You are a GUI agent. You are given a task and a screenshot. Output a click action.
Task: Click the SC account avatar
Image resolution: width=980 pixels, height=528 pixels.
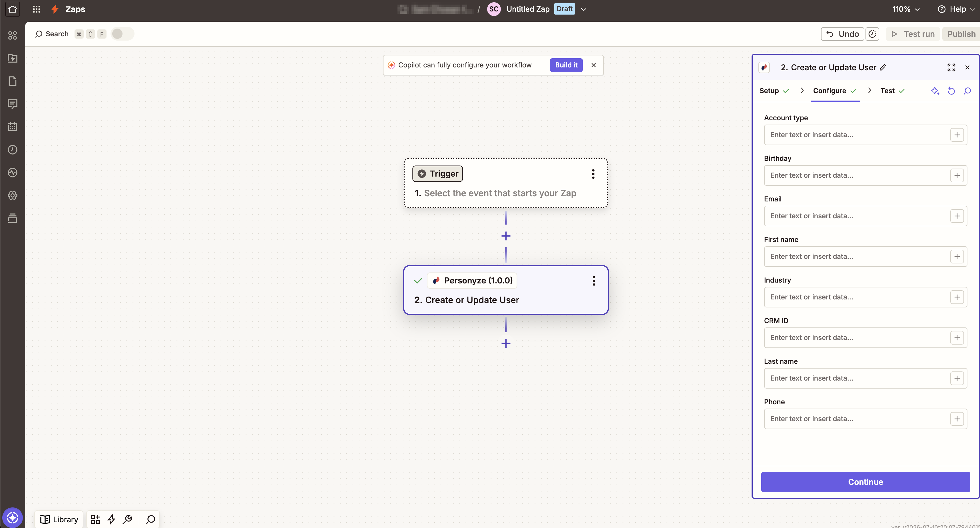(494, 9)
